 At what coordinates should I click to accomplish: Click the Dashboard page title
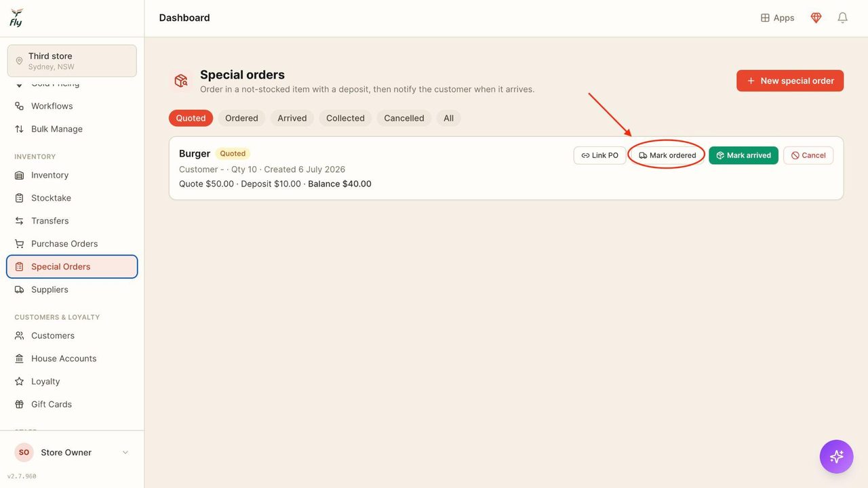pyautogui.click(x=184, y=18)
